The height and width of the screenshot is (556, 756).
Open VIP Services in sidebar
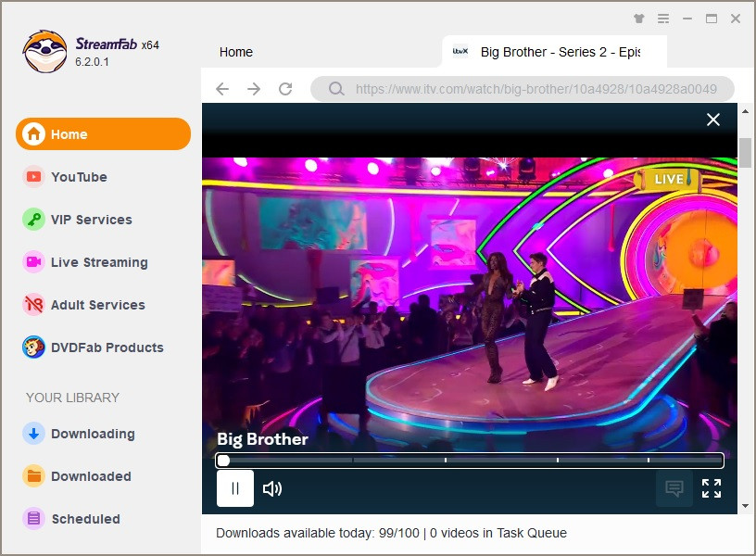[77, 220]
